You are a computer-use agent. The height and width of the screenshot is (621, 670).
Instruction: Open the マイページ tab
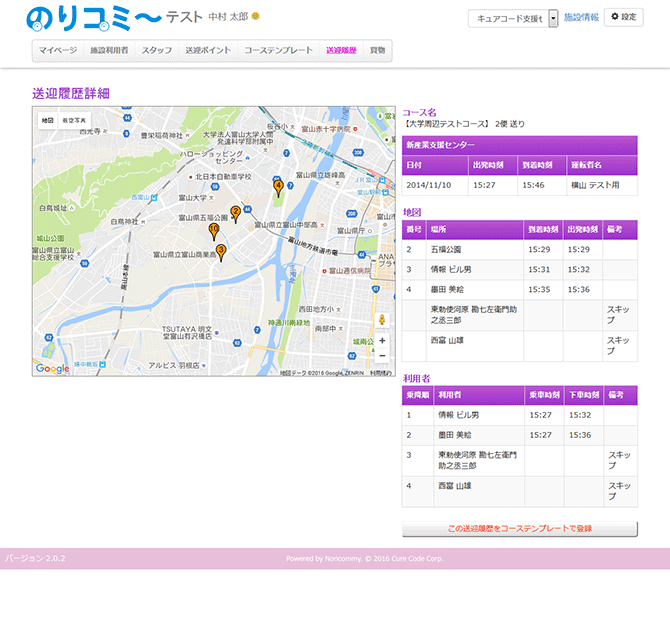point(58,50)
